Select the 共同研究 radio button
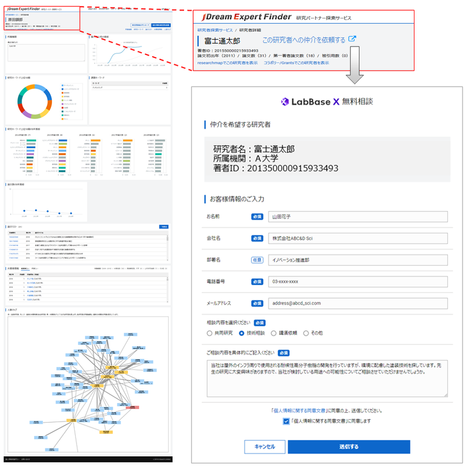Screen dimensions: 466x476 (x=210, y=333)
